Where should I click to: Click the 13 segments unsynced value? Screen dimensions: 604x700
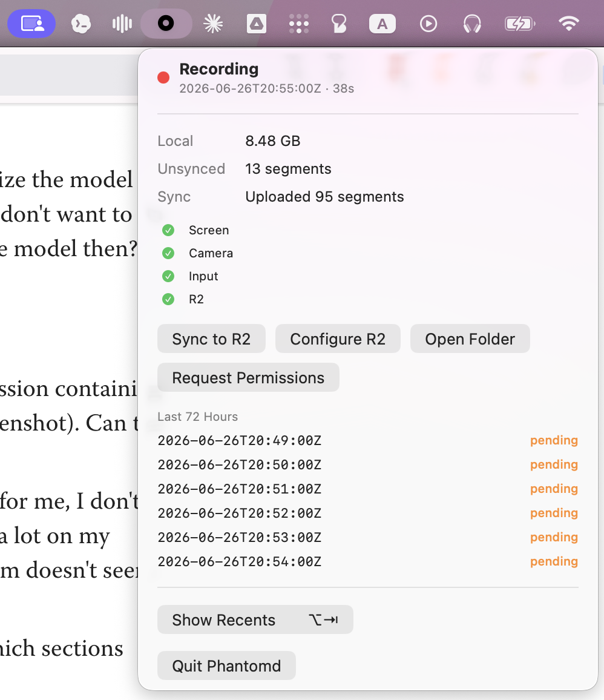(288, 169)
